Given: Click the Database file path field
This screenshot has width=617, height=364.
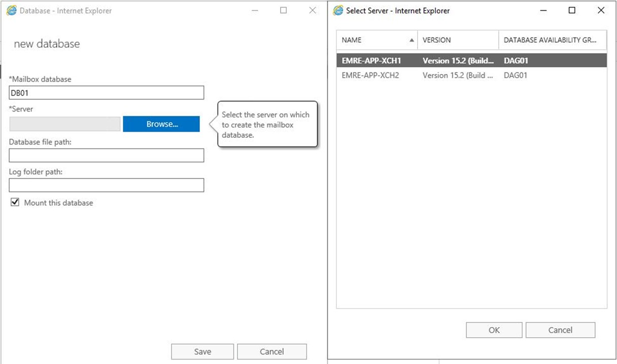Looking at the screenshot, I should click(x=107, y=155).
